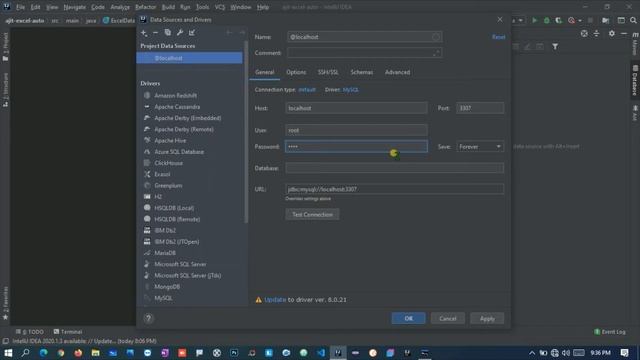Open the help question mark icon

pyautogui.click(x=149, y=318)
